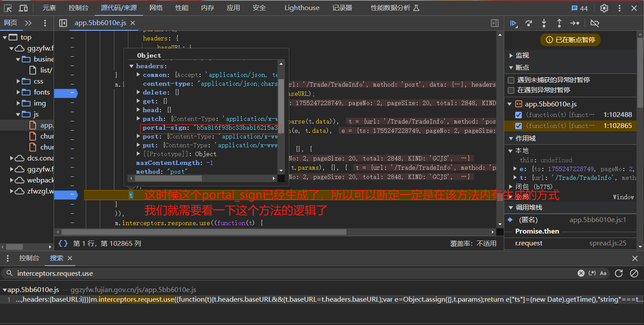Pretty print the source with braces icon
The image size is (644, 325).
[x=63, y=243]
